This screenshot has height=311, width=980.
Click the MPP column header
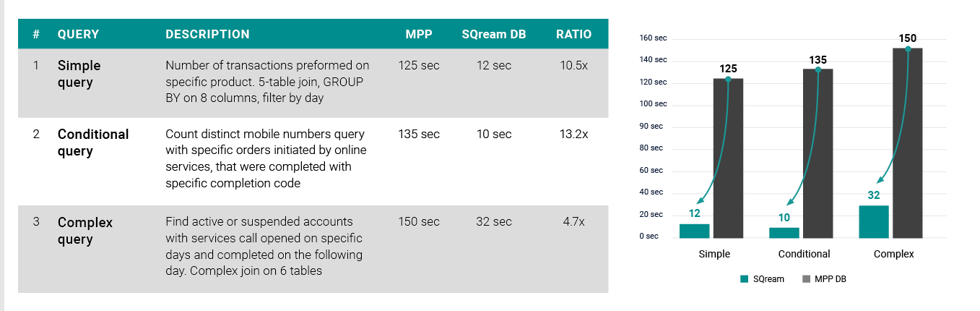pos(418,34)
